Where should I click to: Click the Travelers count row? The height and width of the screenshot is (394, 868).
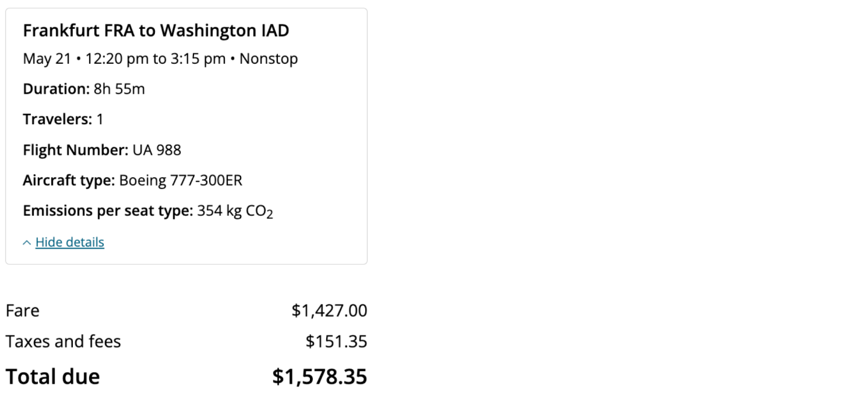[63, 119]
